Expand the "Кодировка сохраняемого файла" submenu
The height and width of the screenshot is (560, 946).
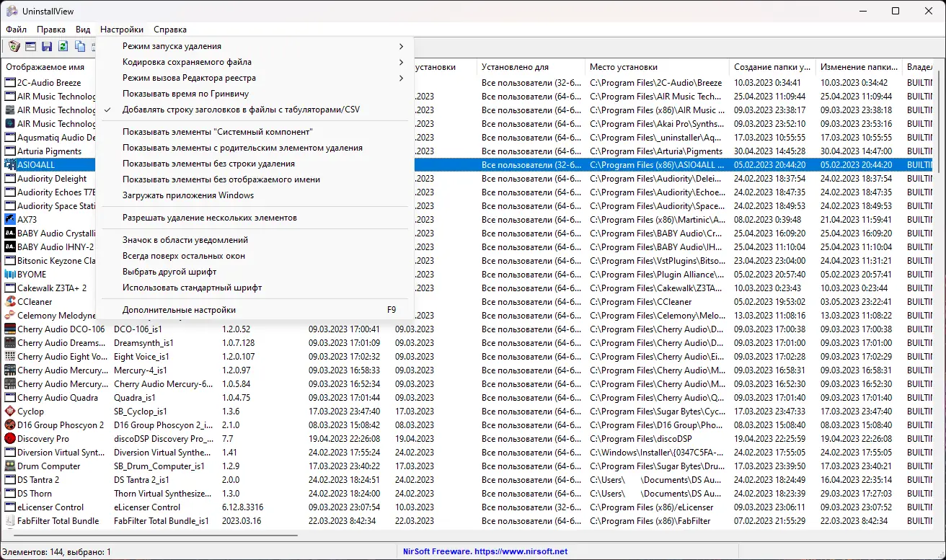click(x=255, y=62)
